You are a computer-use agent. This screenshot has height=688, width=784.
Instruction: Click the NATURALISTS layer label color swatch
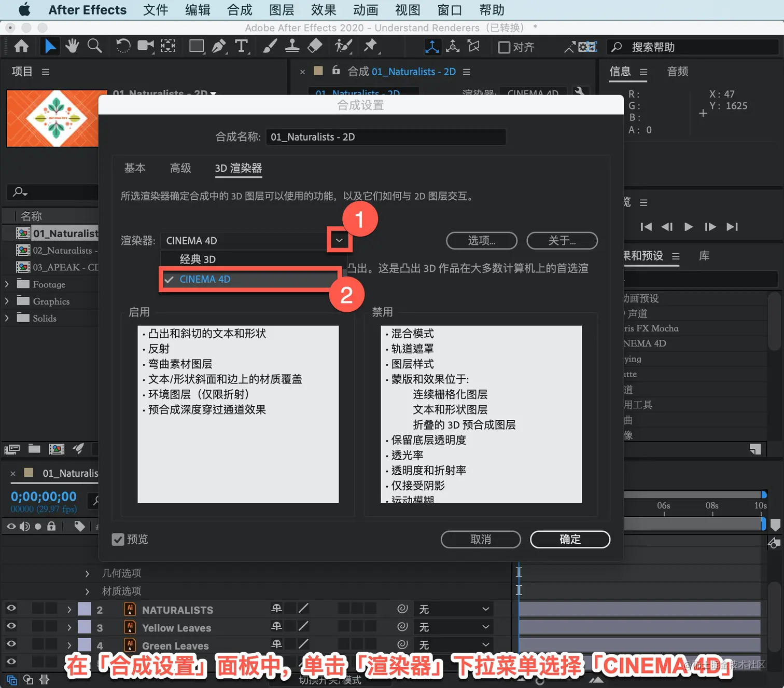coord(85,609)
